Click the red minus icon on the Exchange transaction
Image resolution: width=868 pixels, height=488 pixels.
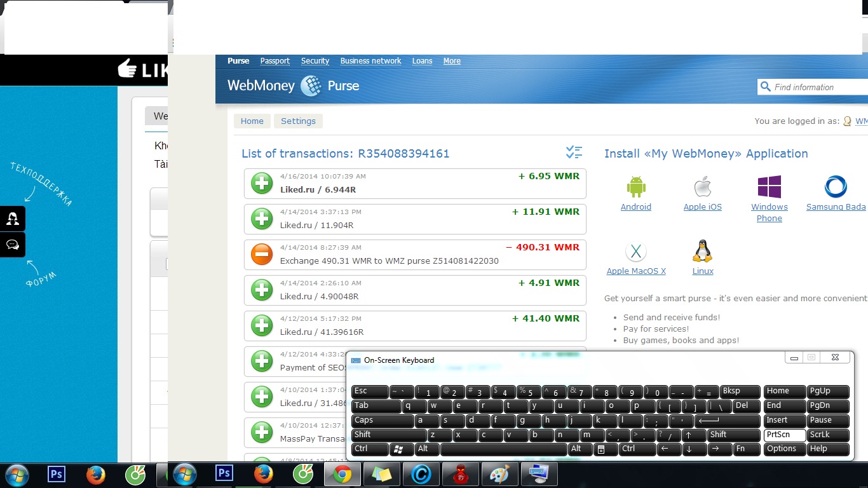(262, 254)
